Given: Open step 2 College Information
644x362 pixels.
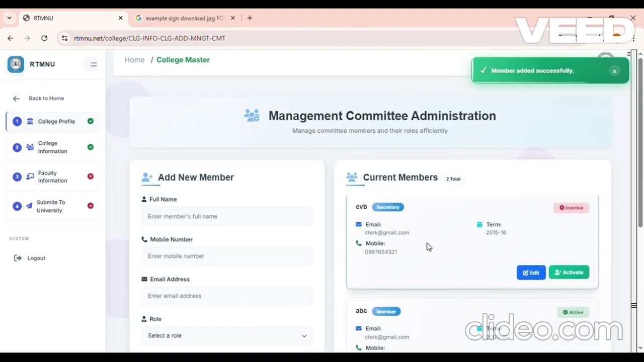Looking at the screenshot, I should (53, 147).
